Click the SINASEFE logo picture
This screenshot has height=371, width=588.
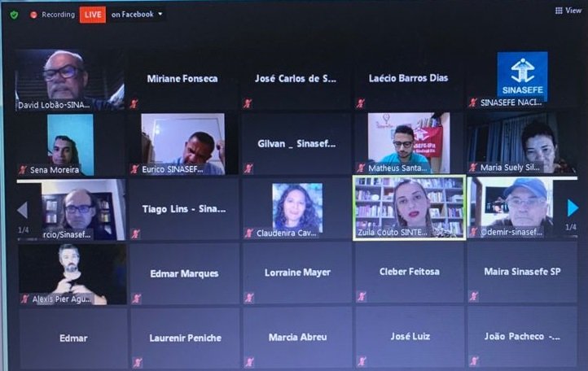coord(522,76)
